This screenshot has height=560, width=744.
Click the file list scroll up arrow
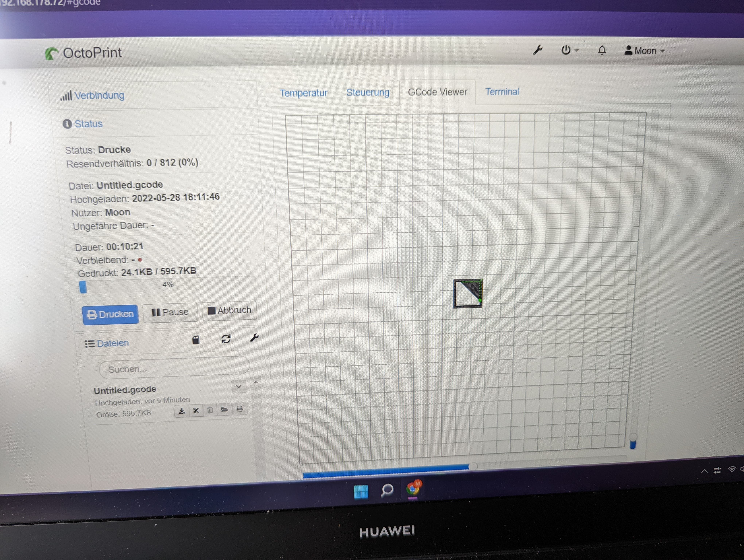coord(256,382)
